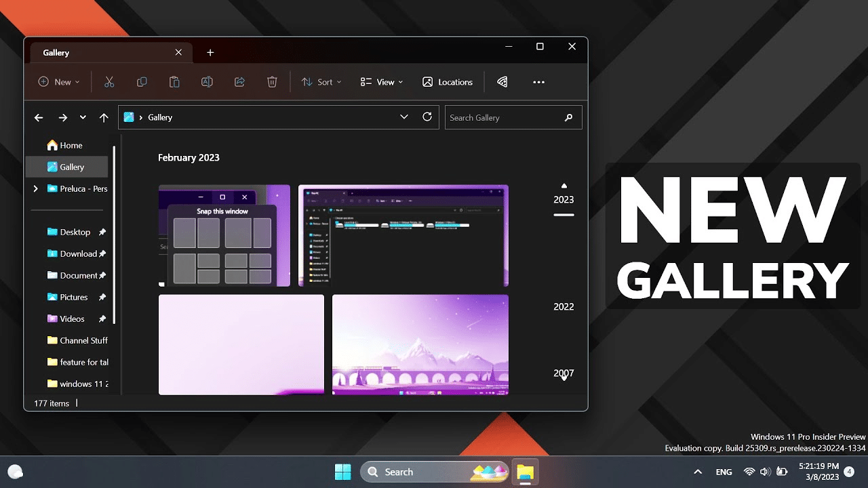
Task: Click the volume speaker tray icon
Action: point(766,472)
